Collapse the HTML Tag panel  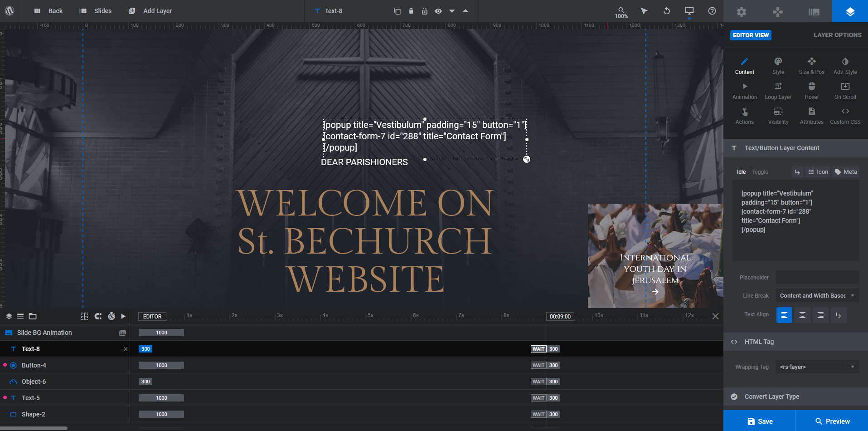[795, 342]
